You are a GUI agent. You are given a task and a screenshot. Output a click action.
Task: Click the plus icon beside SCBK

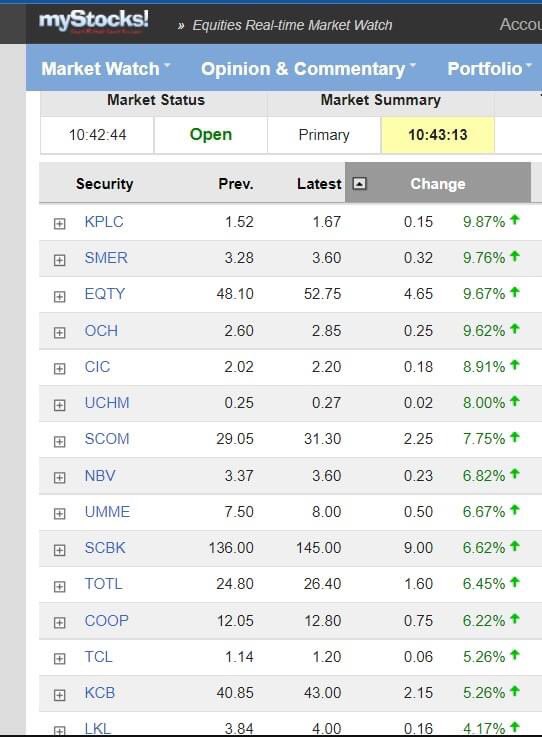59,550
